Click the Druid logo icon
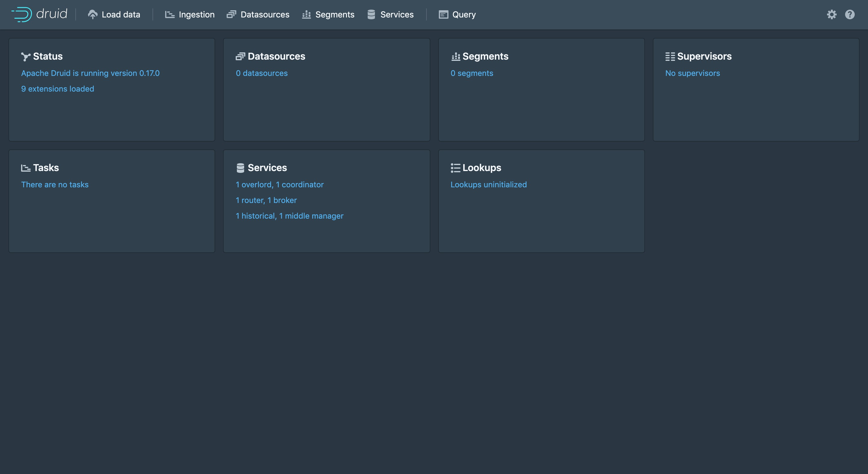 [x=21, y=14]
